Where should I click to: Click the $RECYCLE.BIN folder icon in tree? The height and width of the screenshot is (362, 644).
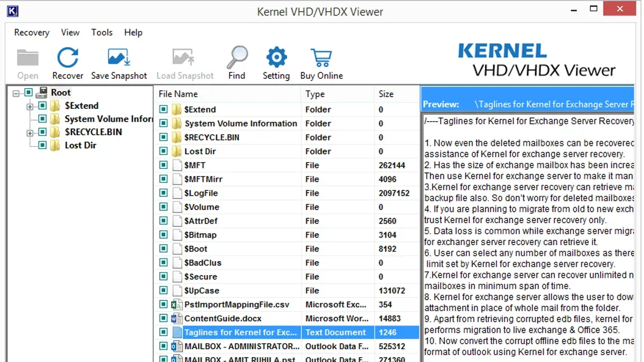click(x=55, y=132)
